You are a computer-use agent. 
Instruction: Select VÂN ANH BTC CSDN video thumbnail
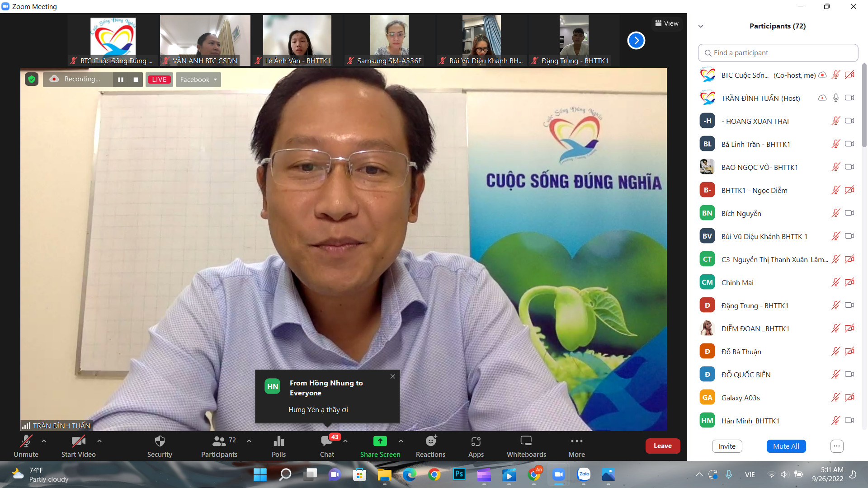[205, 40]
